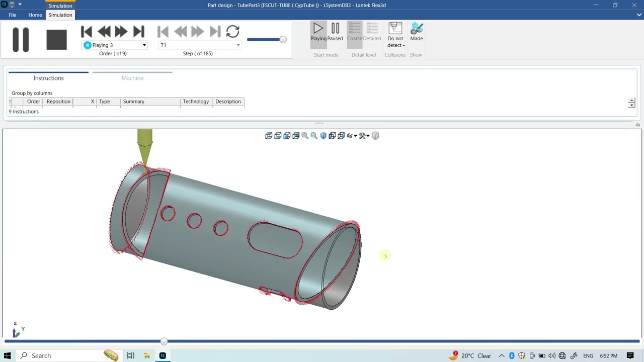
Task: Stop the simulation with the square stop button
Action: point(56,40)
